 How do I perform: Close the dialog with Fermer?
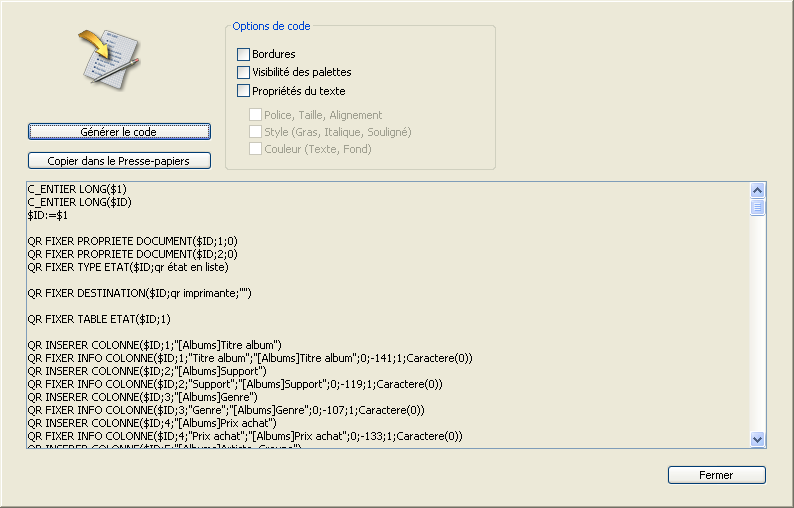[716, 475]
